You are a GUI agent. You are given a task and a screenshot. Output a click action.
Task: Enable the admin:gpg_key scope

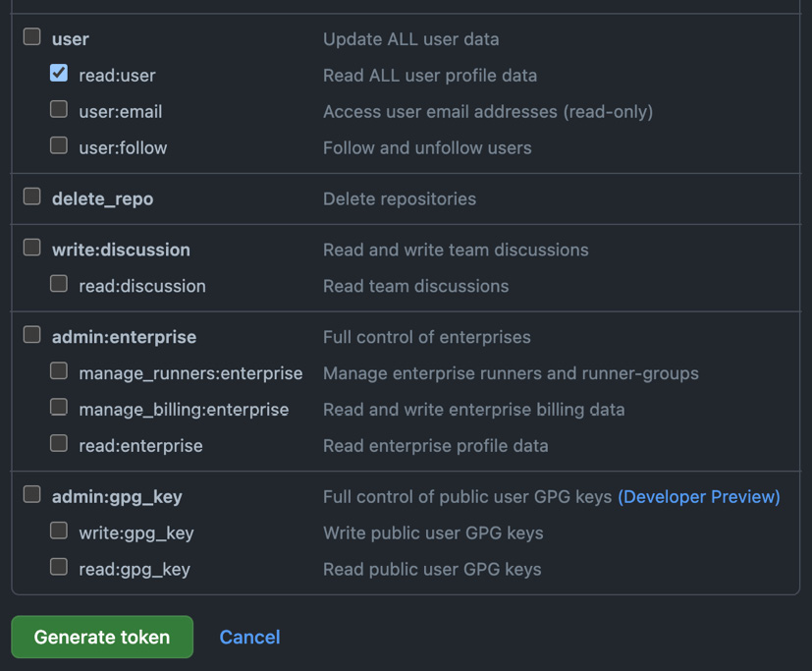(30, 495)
